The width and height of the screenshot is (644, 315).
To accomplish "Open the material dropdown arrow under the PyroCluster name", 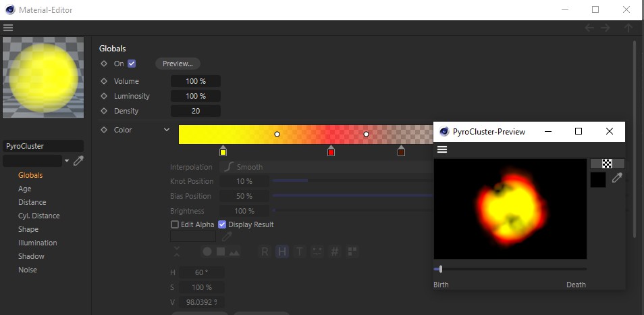I will pyautogui.click(x=67, y=161).
